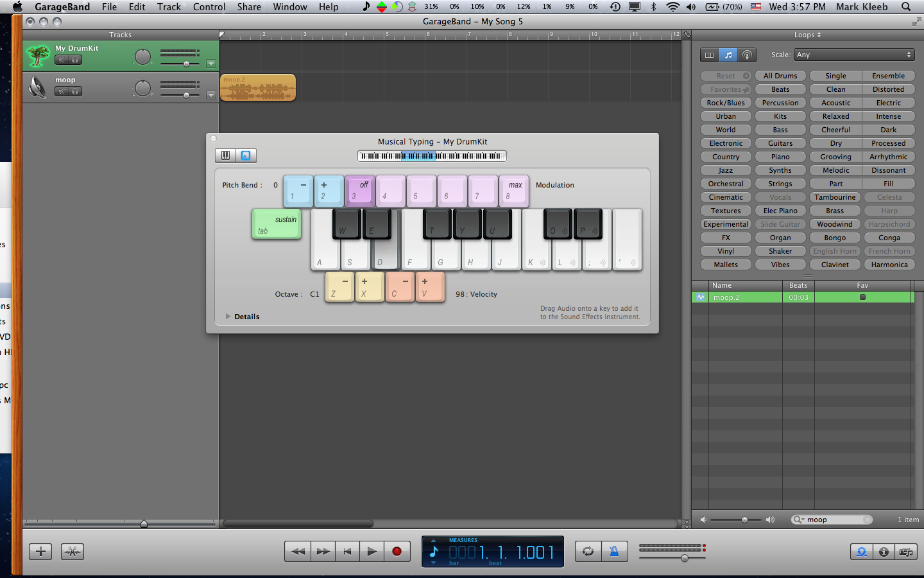Select the Piano loop category
The width and height of the screenshot is (924, 578).
pos(780,157)
